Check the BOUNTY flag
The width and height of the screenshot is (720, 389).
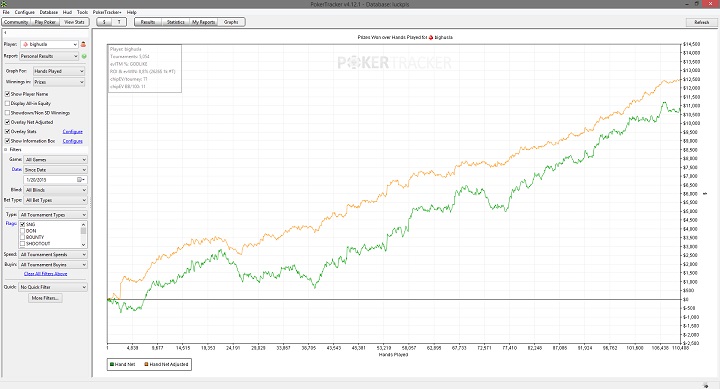(22, 237)
